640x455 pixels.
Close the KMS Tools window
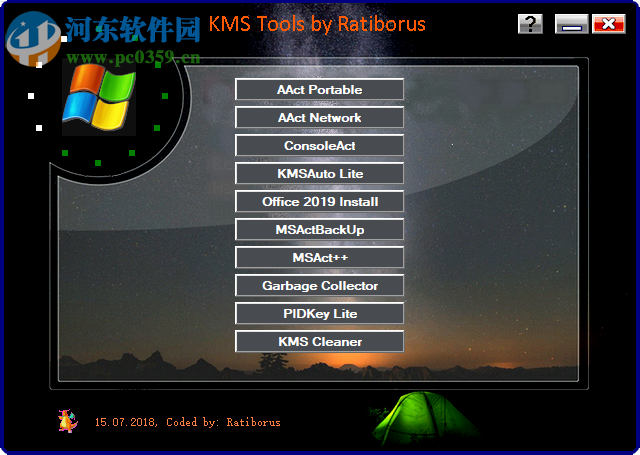click(x=609, y=24)
